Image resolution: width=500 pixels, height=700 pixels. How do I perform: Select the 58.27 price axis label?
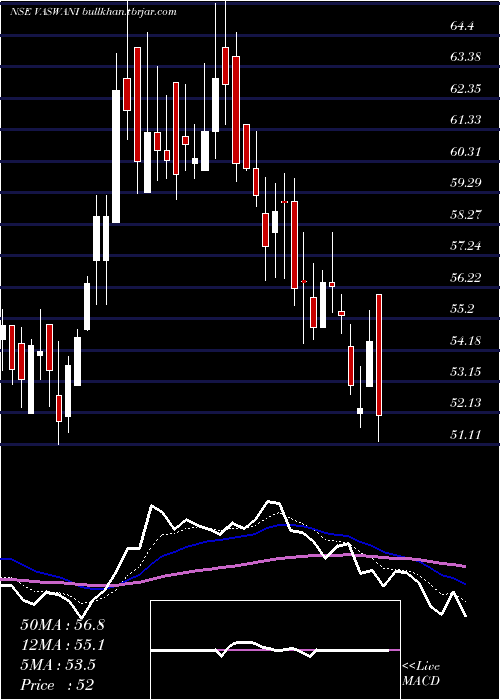(x=466, y=215)
